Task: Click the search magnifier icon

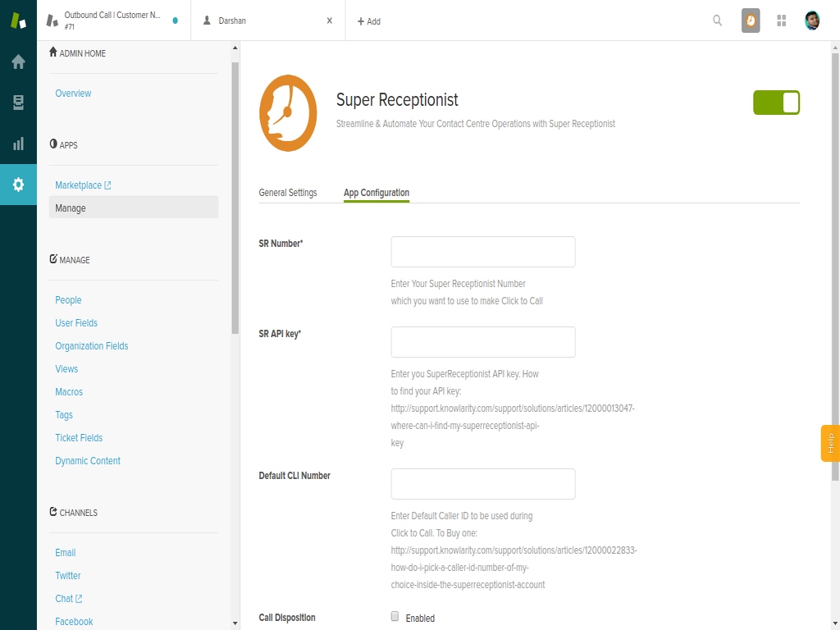Action: click(x=718, y=21)
